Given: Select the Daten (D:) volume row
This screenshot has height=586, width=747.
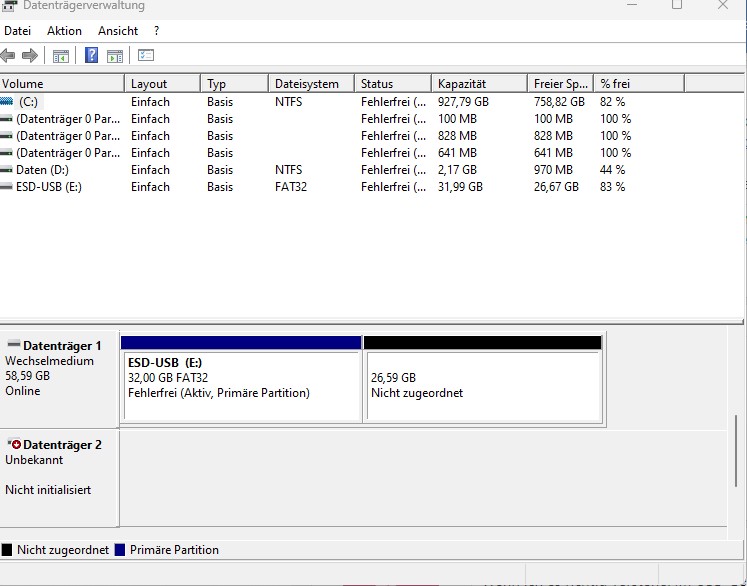Looking at the screenshot, I should (x=342, y=170).
